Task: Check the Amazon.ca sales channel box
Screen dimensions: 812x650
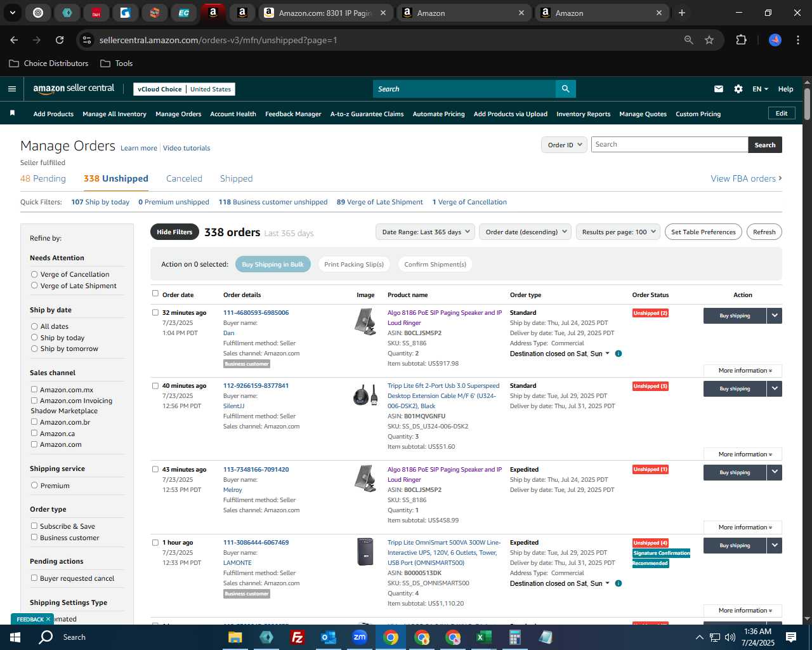Action: (x=34, y=434)
